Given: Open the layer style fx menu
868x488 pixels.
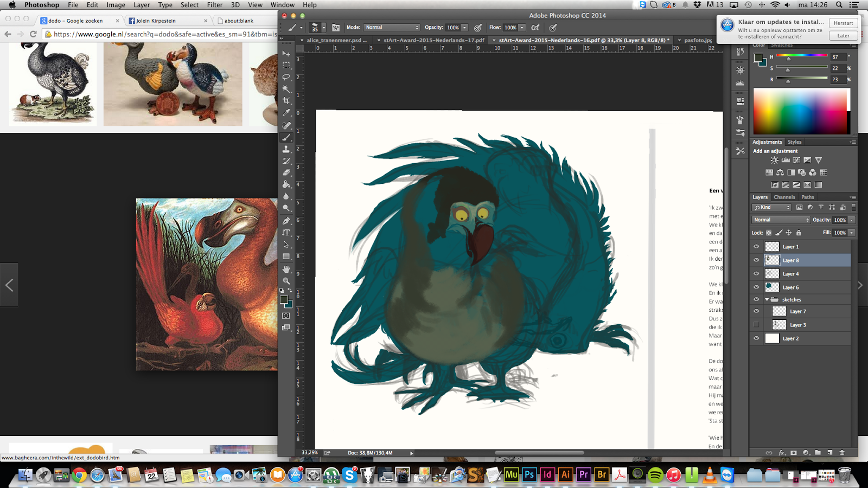Looking at the screenshot, I should click(782, 453).
